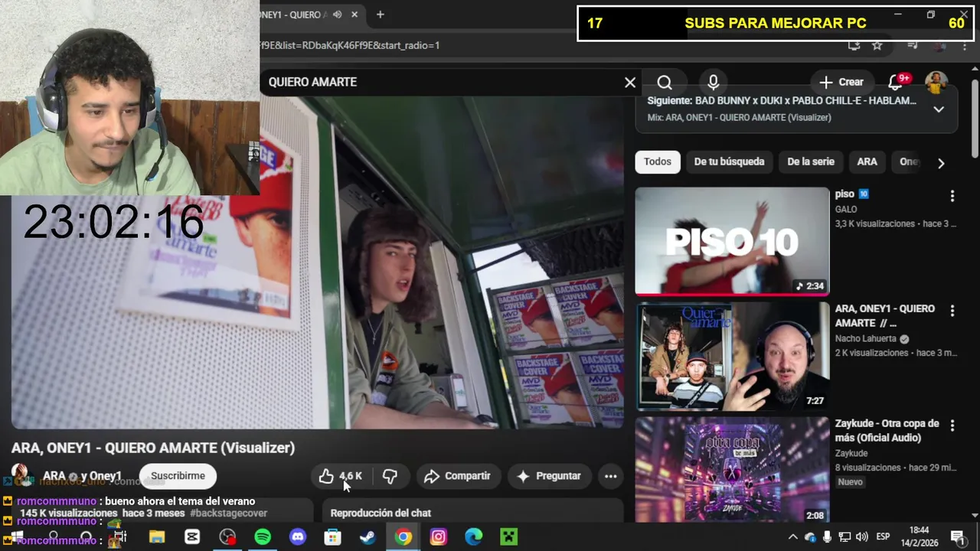Open the taskbar clock showing 18:44

pyautogui.click(x=920, y=537)
